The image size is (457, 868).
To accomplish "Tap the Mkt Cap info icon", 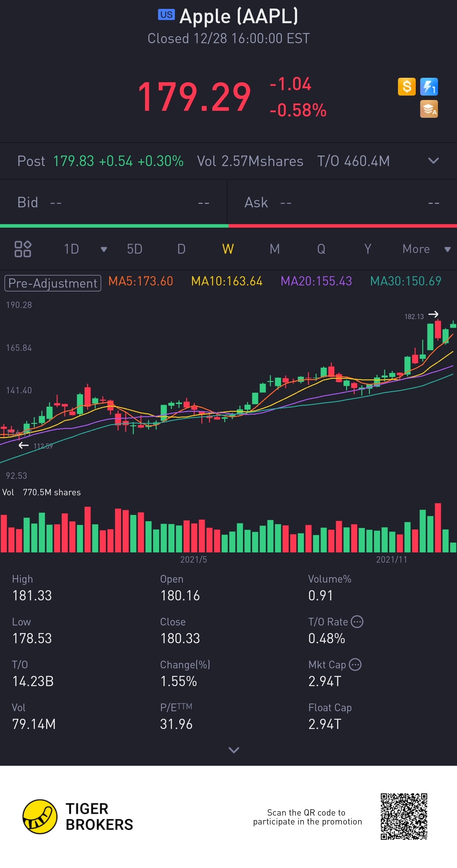I will (x=355, y=664).
